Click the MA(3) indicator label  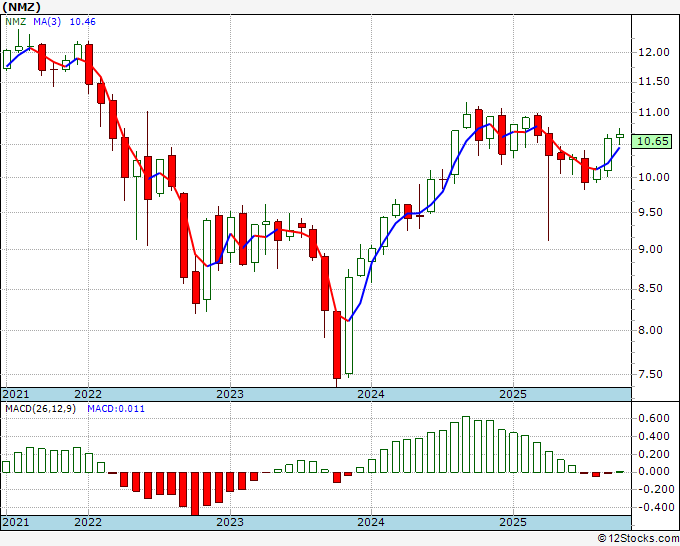[x=47, y=22]
